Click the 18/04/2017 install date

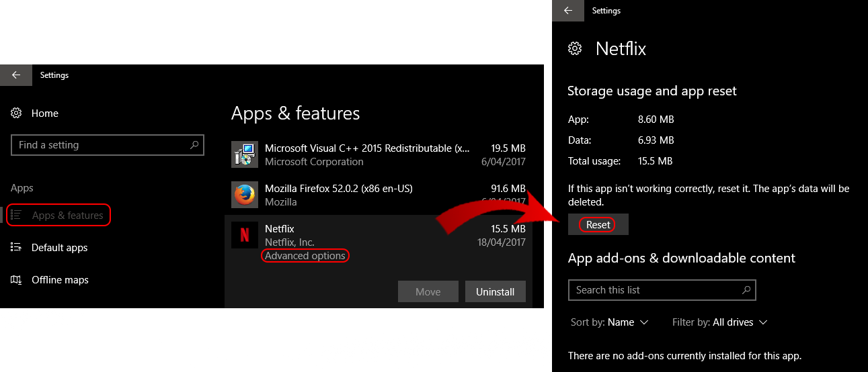[502, 242]
